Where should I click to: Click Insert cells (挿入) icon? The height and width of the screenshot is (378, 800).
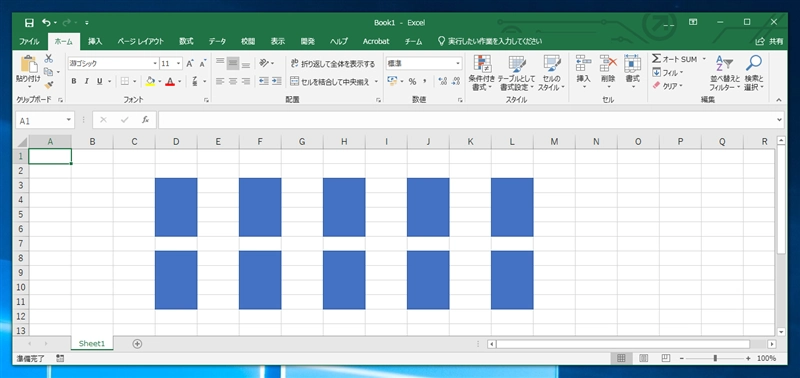pos(583,63)
